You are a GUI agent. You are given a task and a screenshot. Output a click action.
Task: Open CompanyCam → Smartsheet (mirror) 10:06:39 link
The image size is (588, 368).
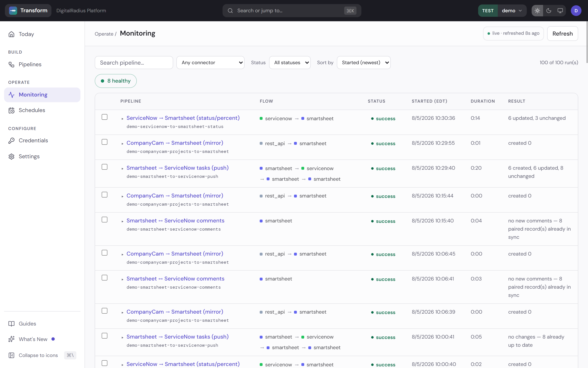[x=175, y=312]
